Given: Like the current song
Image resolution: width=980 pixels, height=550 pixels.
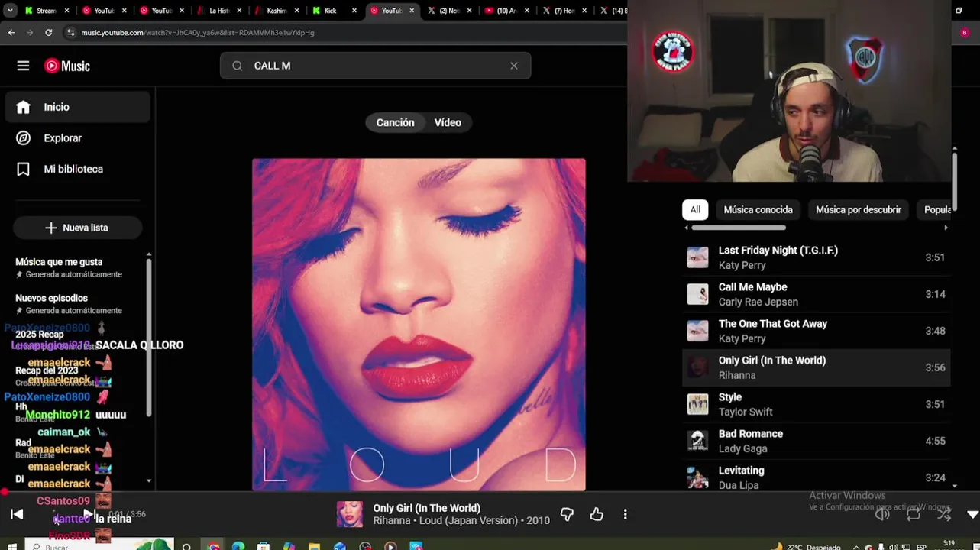Looking at the screenshot, I should [x=597, y=515].
